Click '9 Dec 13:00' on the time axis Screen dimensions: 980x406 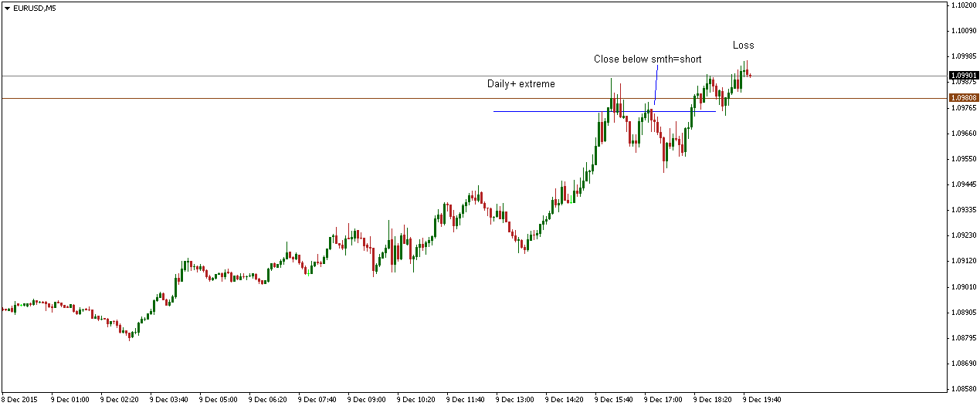515,400
